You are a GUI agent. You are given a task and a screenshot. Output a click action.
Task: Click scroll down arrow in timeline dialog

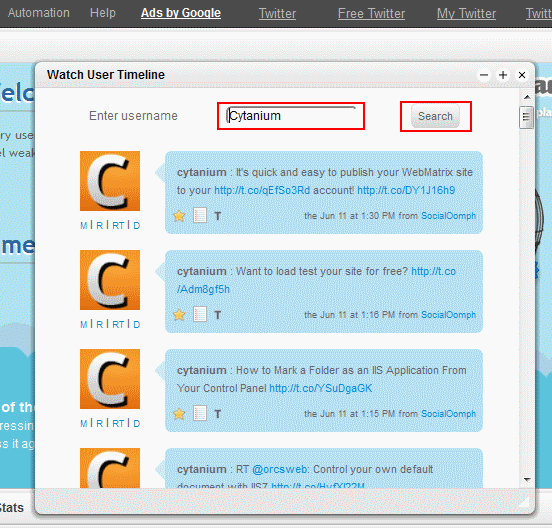coord(527,479)
